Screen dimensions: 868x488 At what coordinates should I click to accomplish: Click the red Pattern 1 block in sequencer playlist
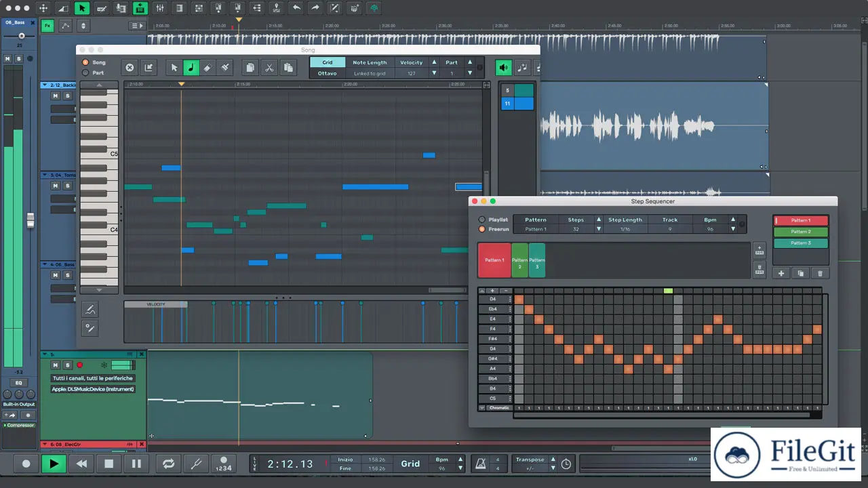coord(494,260)
